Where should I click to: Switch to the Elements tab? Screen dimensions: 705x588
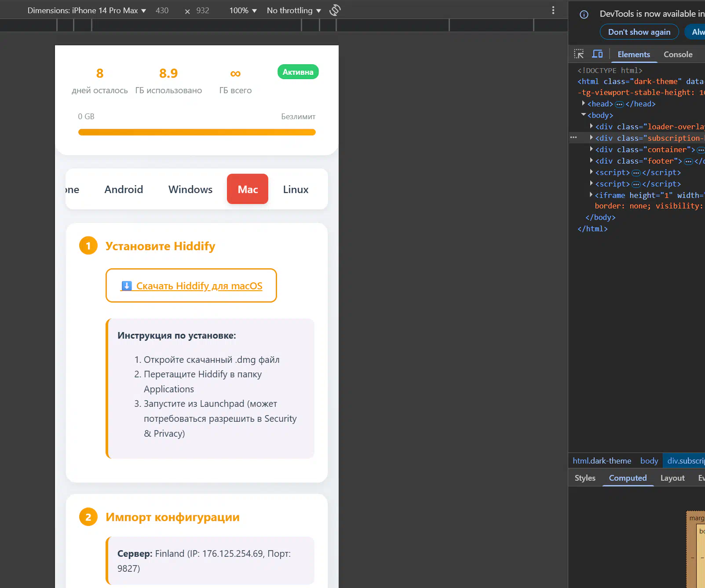[633, 54]
